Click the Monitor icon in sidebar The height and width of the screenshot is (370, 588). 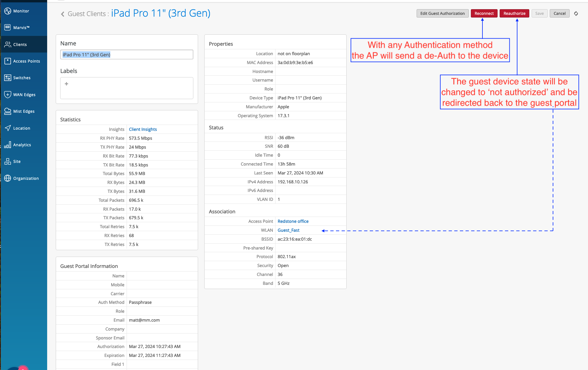8,11
